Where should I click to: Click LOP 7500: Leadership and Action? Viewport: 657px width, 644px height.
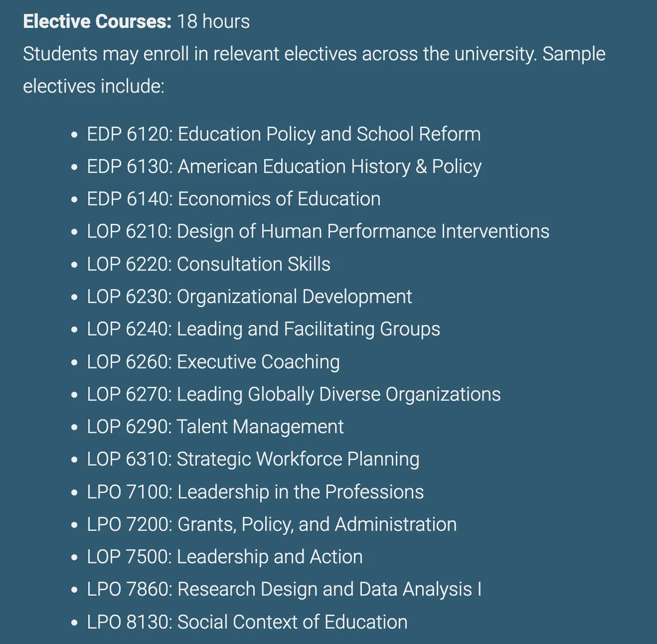click(x=224, y=557)
